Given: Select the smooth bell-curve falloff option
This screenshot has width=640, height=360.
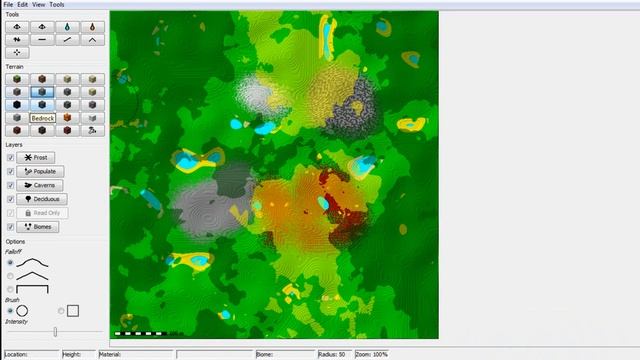Looking at the screenshot, I should [10, 262].
